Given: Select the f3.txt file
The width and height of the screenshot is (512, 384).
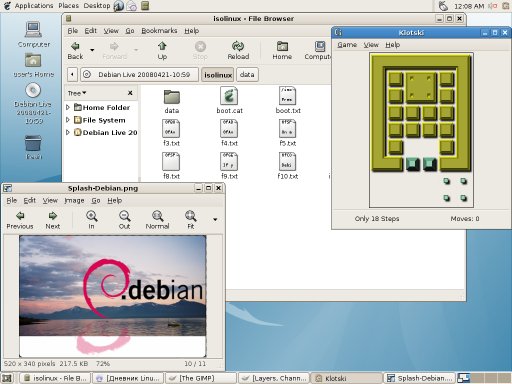Looking at the screenshot, I should [171, 133].
